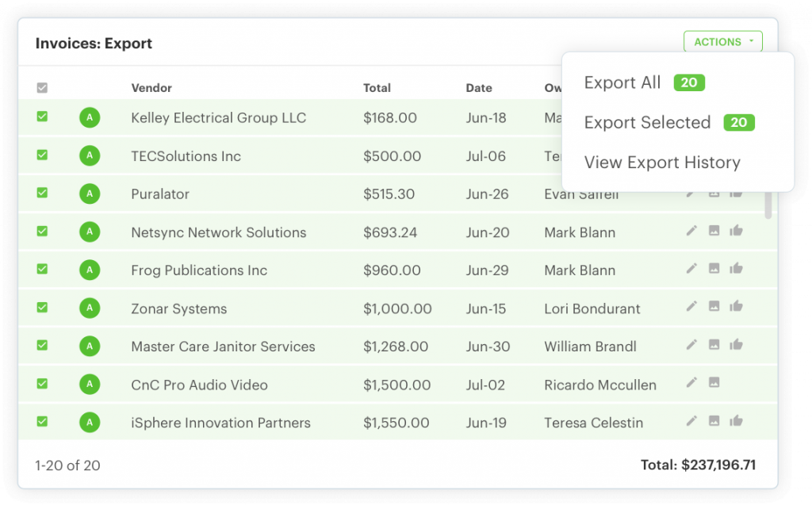Viewport: 812px width, 506px height.
Task: Open the Actions dropdown menu
Action: click(x=722, y=40)
